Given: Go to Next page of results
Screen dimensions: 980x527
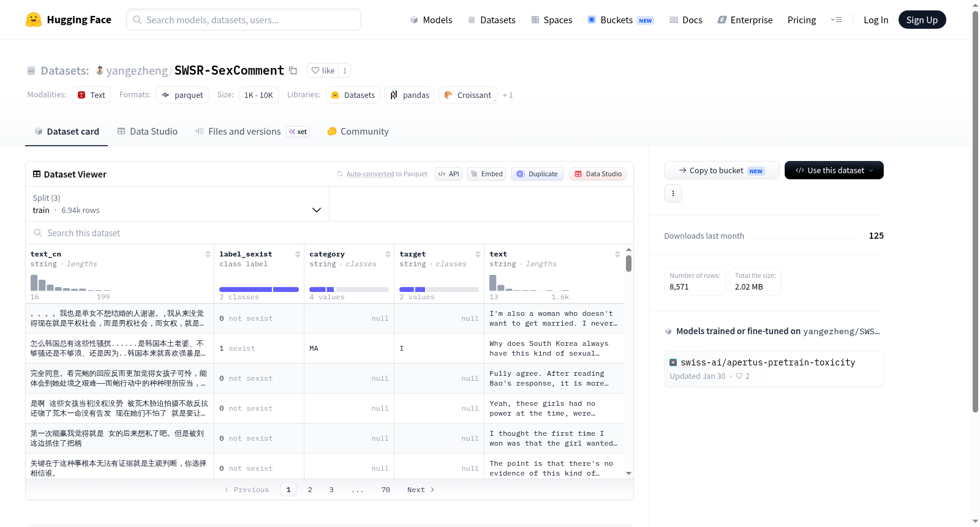Looking at the screenshot, I should 421,490.
